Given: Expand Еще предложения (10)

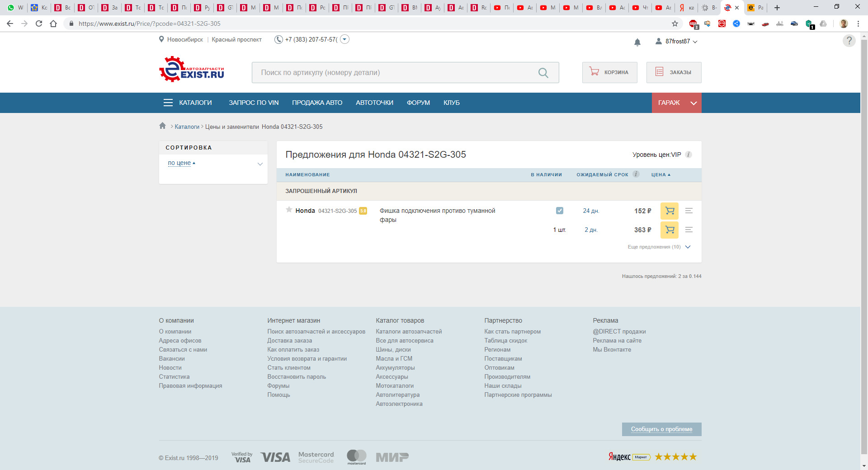Looking at the screenshot, I should click(x=659, y=247).
